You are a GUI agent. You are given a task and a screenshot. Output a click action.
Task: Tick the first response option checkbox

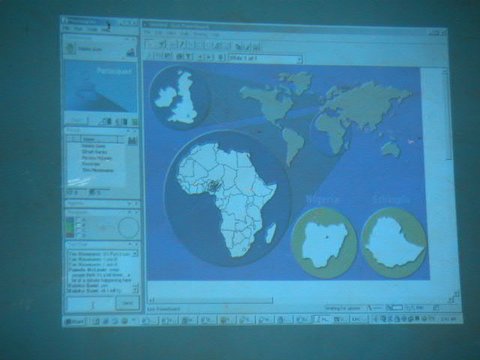point(79,219)
